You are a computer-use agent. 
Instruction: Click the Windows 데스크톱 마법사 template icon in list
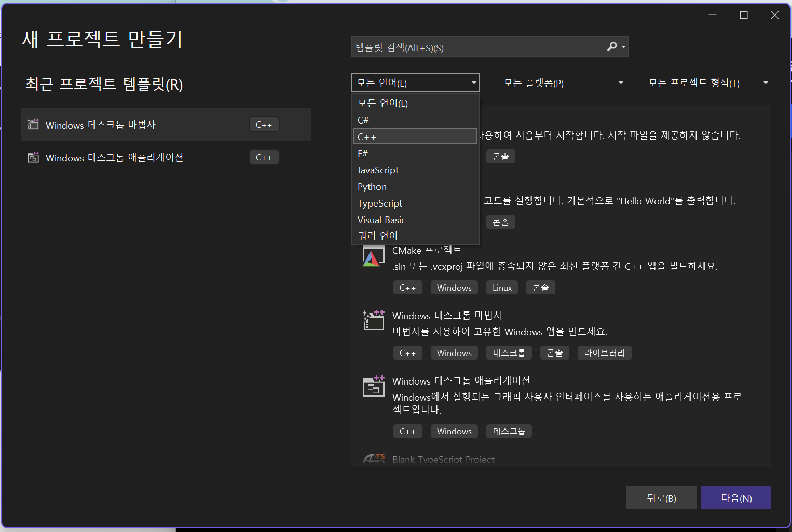tap(373, 320)
